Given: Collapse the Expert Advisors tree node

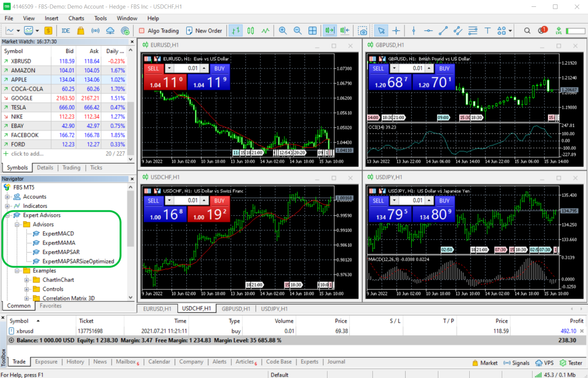Looking at the screenshot, I should pyautogui.click(x=8, y=215).
